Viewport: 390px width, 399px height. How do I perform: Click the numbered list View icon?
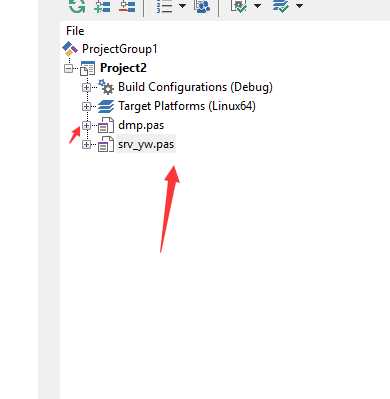[164, 6]
